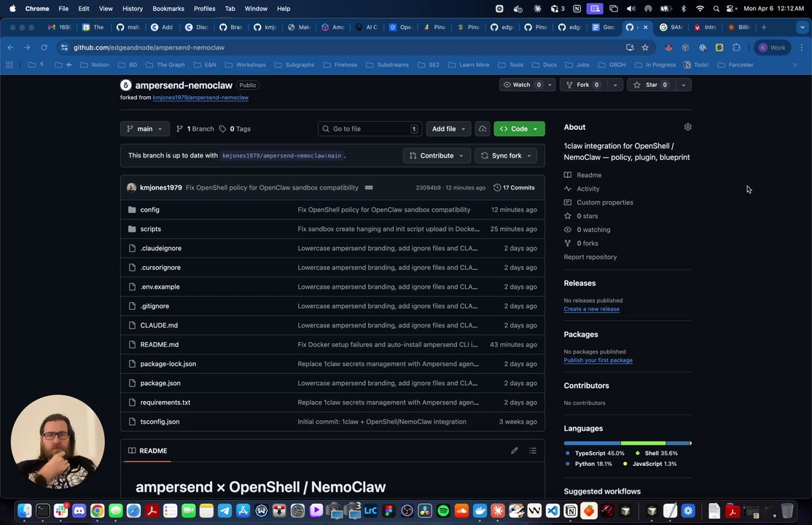
Task: Open the .env.example file
Action: click(x=160, y=287)
